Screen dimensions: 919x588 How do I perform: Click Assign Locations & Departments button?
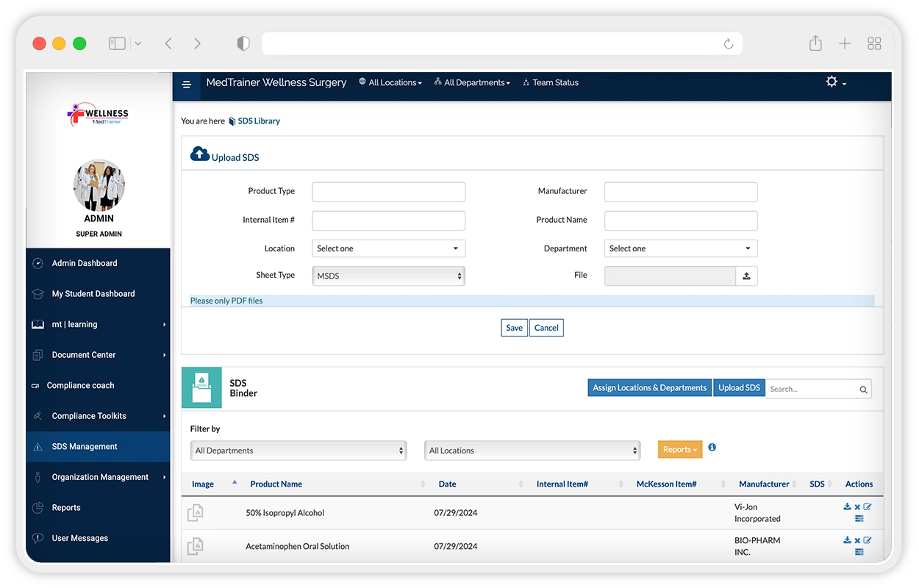point(649,388)
